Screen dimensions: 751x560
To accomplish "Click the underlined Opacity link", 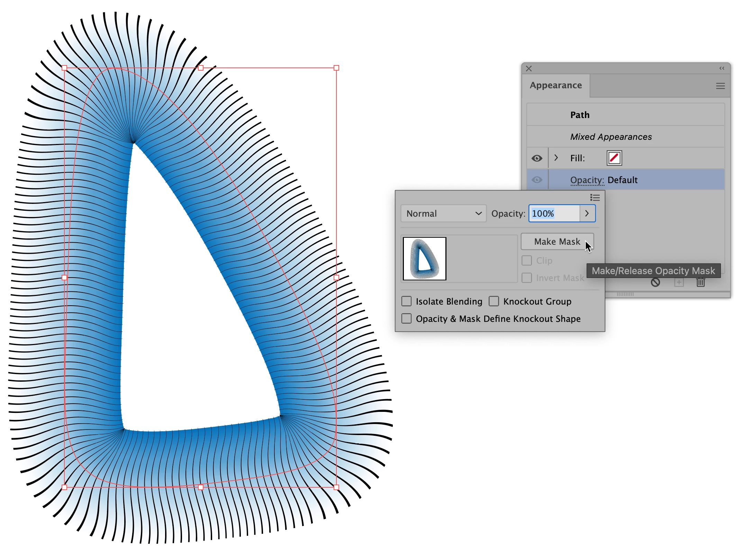I will click(x=587, y=180).
